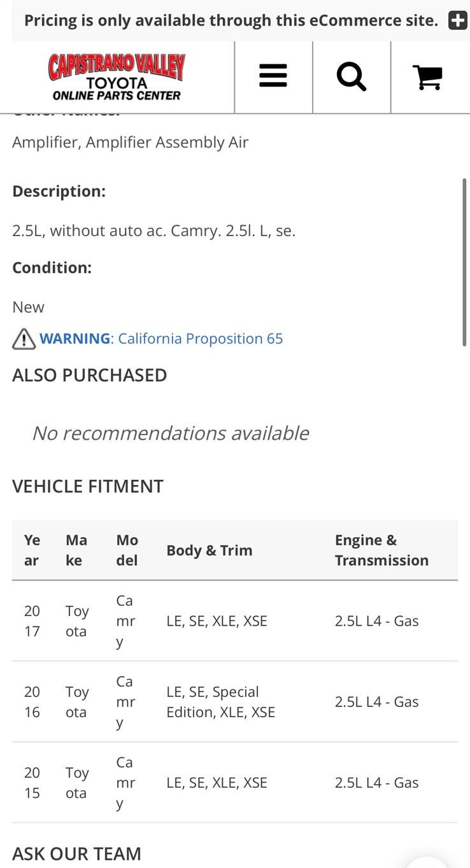470x868 pixels.
Task: Select the 2015 Camry year cell
Action: (32, 782)
